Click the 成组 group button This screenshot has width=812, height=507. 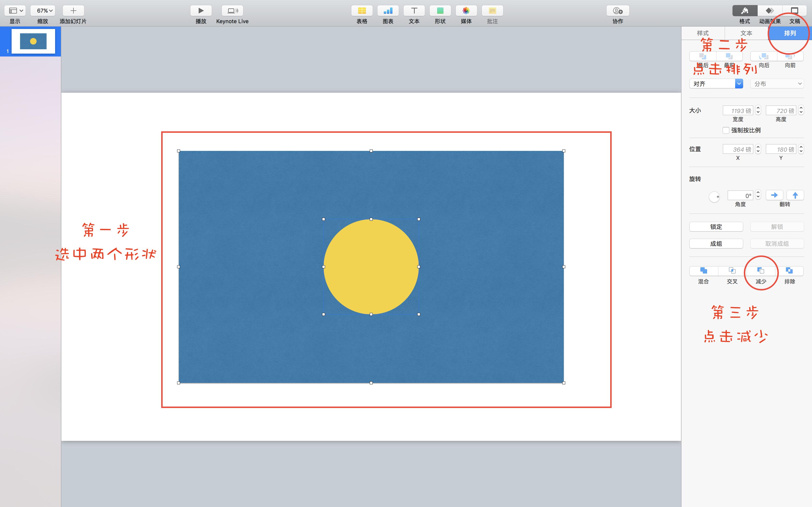[716, 244]
